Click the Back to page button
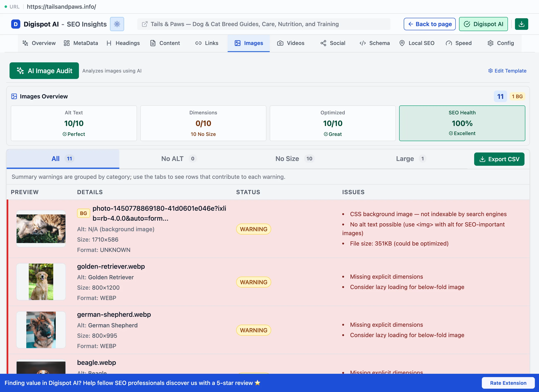The image size is (539, 392). [429, 24]
